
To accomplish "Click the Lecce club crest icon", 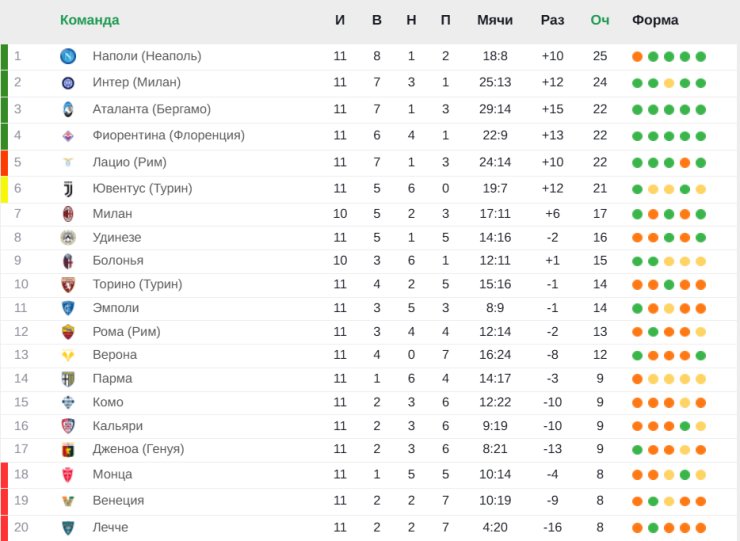I will (x=68, y=528).
